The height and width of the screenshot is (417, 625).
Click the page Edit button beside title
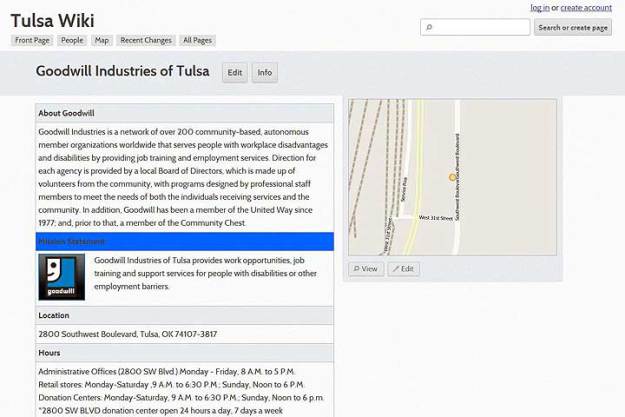235,73
